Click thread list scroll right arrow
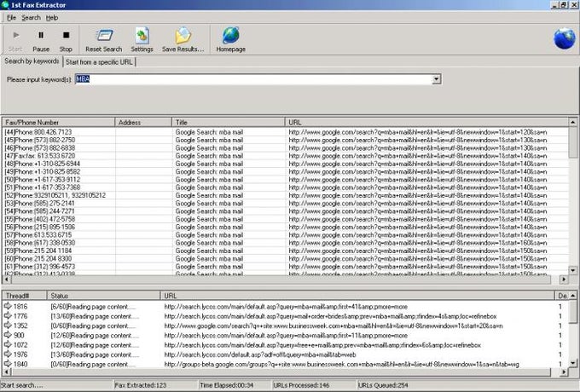Image resolution: width=580 pixels, height=392 pixels. 564,372
